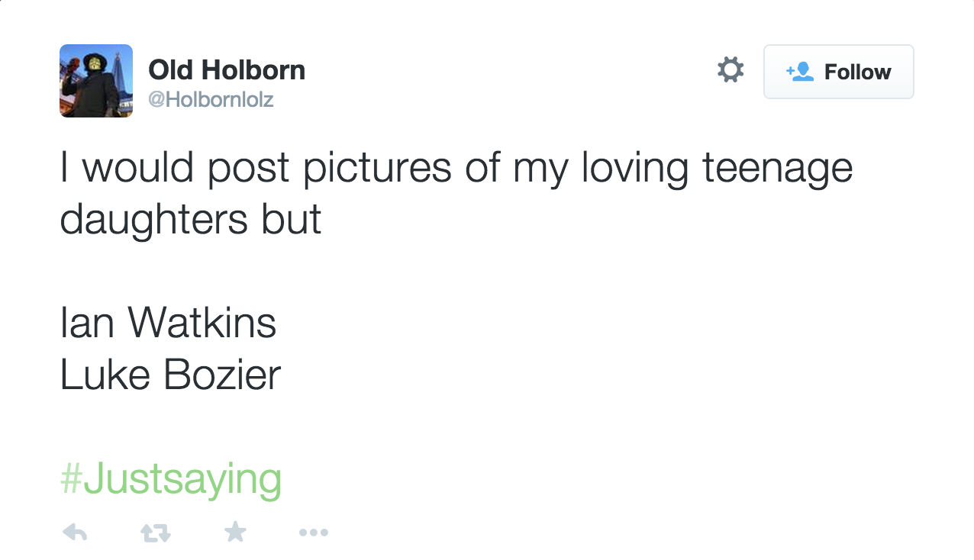Click the hash symbol of #Justsaying
The height and width of the screenshot is (560, 974).
click(71, 479)
